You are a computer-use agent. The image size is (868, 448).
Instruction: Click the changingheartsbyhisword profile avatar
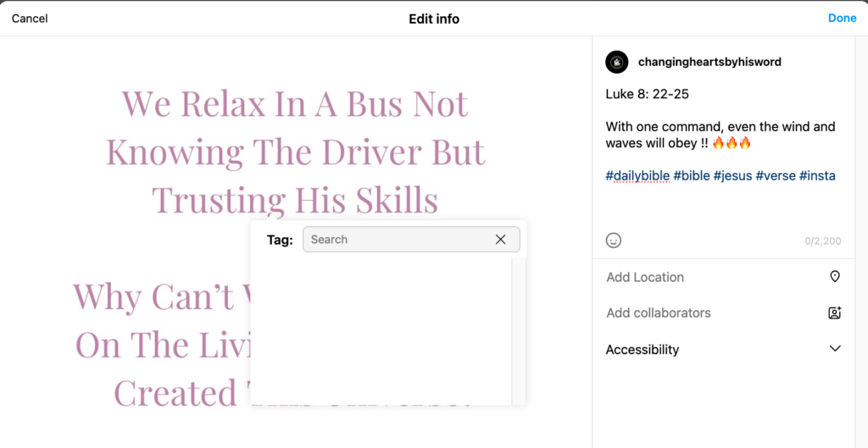tap(616, 62)
